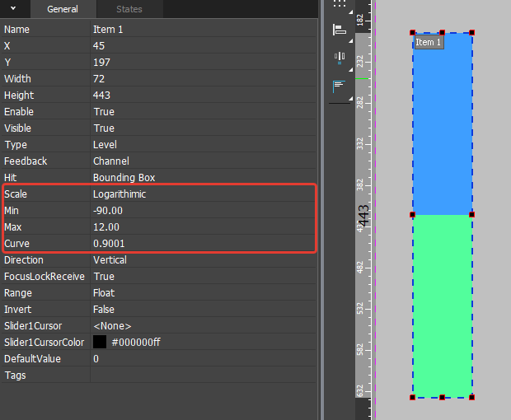The width and height of the screenshot is (511, 420).
Task: Toggle the Invert value False
Action: 203,310
